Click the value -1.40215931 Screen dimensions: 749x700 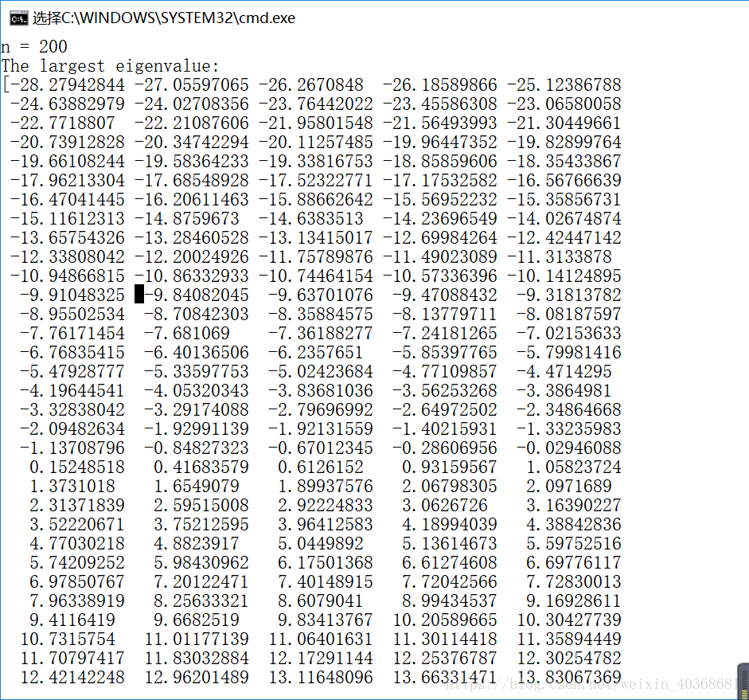click(445, 429)
